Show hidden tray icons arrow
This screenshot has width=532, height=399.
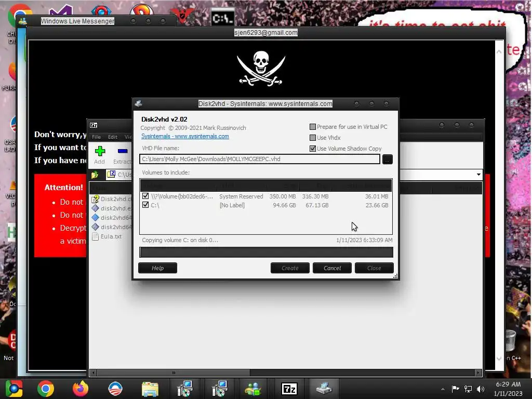point(443,389)
